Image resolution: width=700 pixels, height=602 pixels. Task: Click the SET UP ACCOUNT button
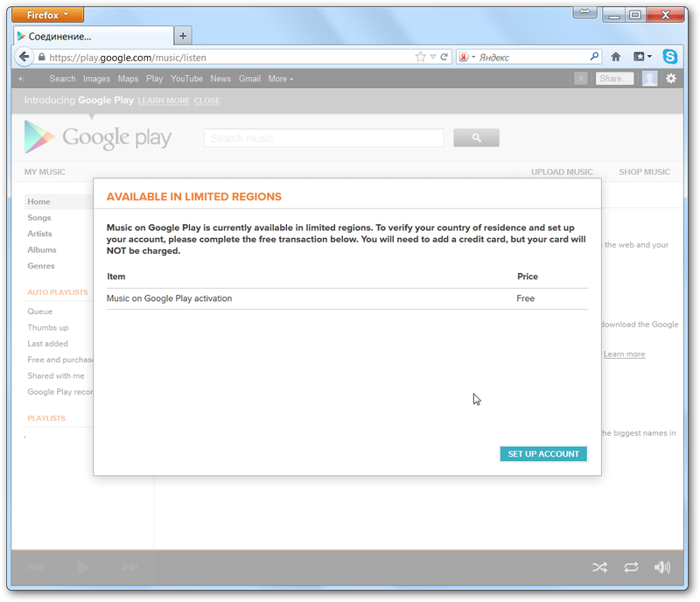pos(543,454)
